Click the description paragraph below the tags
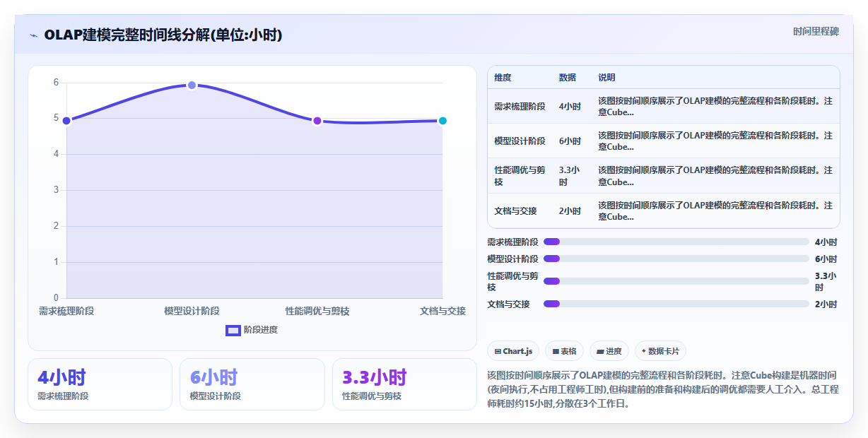 point(663,389)
